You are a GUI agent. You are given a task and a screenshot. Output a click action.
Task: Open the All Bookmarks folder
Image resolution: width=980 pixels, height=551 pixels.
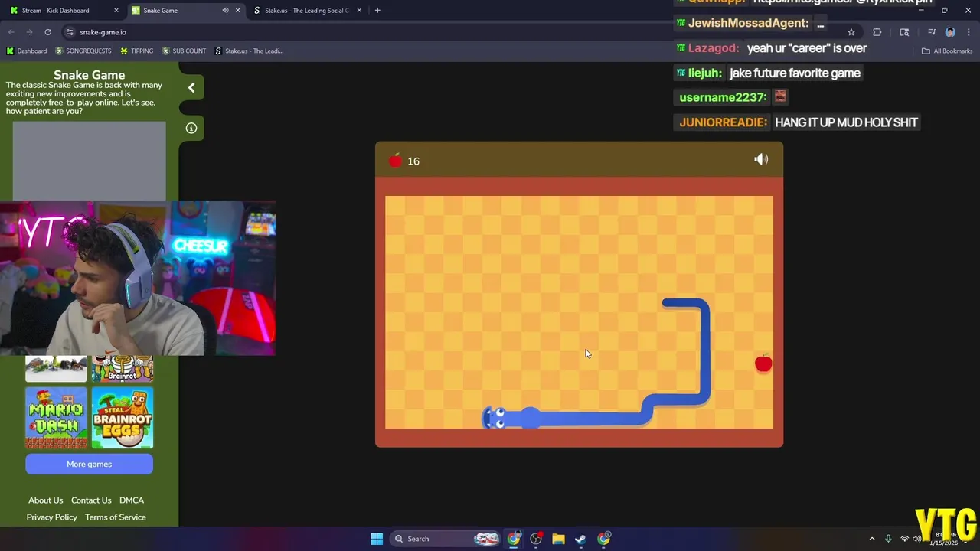(x=947, y=51)
